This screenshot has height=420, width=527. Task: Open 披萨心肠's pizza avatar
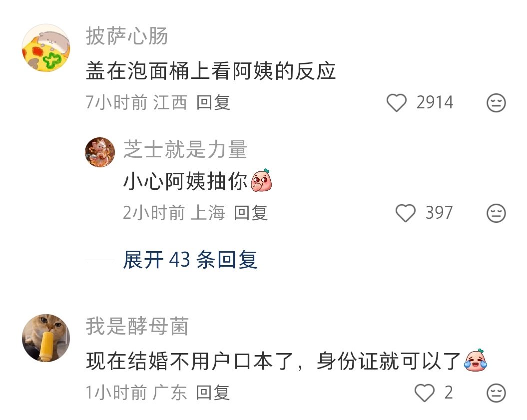(x=46, y=48)
